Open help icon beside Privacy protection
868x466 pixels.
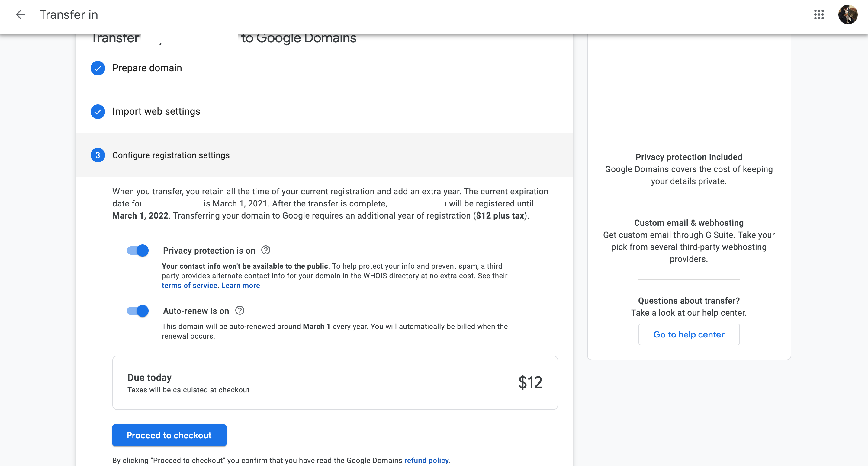pos(265,250)
